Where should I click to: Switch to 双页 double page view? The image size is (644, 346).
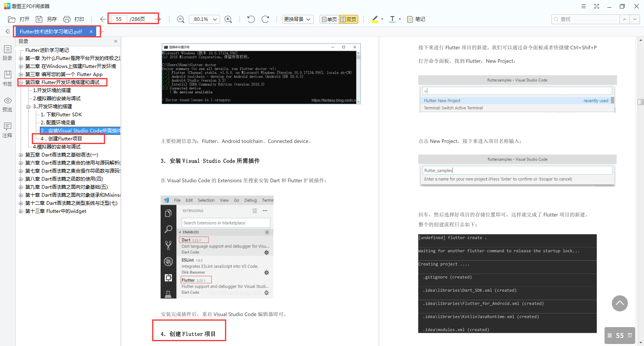coord(349,19)
